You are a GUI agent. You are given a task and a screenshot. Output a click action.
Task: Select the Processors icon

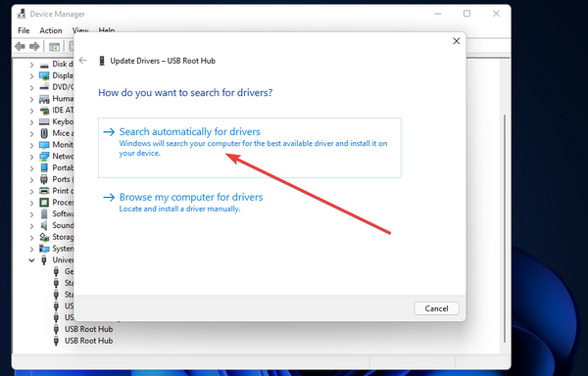tap(44, 203)
